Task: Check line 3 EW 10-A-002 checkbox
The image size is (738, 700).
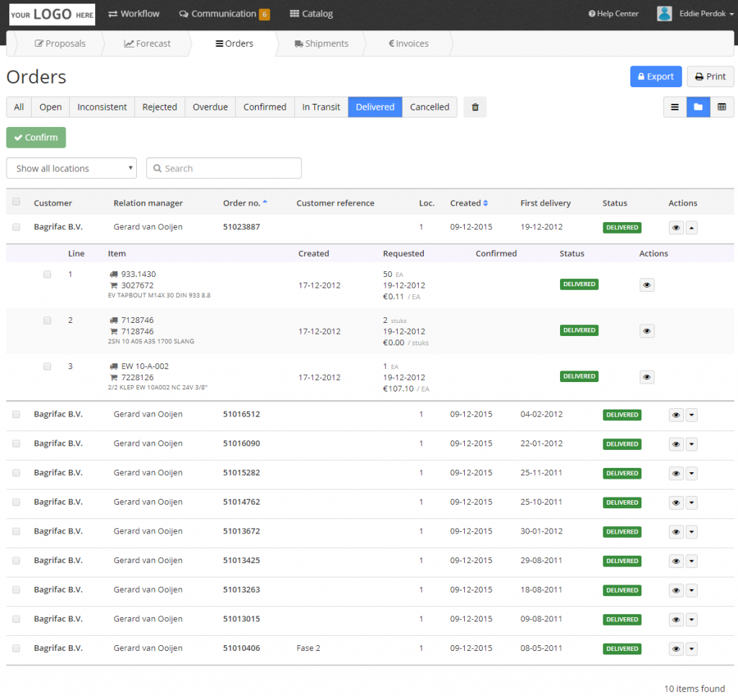Action: point(47,366)
